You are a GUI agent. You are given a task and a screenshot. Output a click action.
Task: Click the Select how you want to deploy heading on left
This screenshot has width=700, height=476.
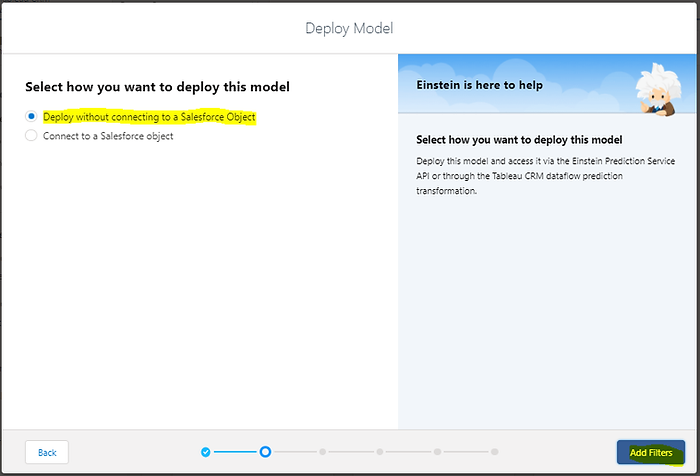(157, 87)
